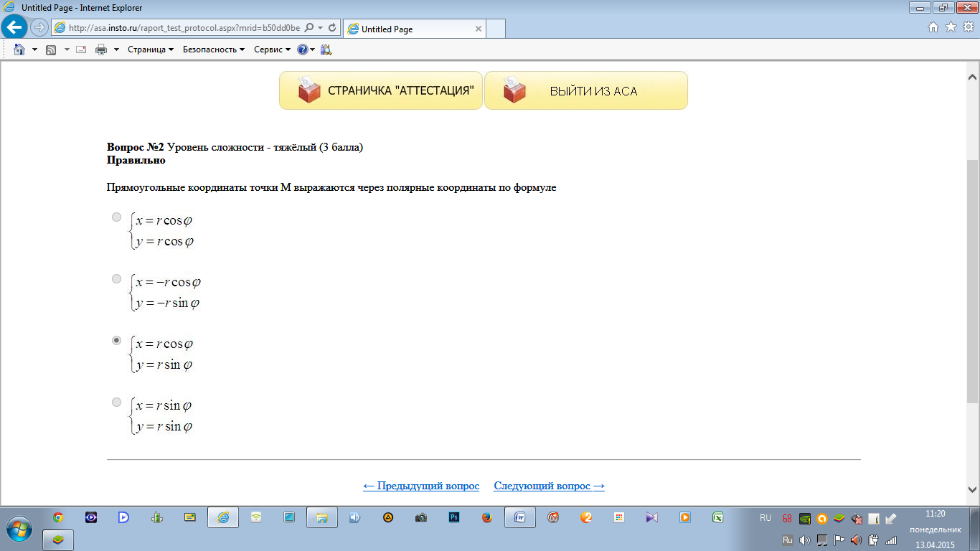Click the research tool icon after Help
The height and width of the screenshot is (551, 980).
point(326,50)
